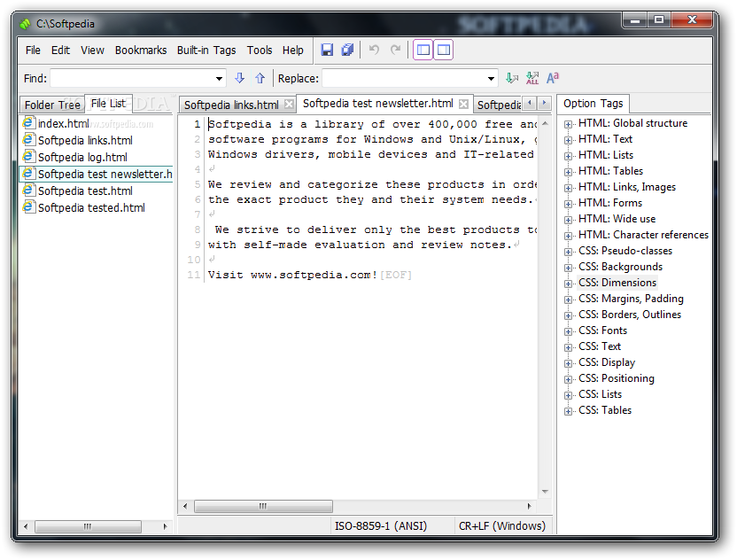Open the Tools menu
The image size is (737, 560).
pyautogui.click(x=260, y=51)
